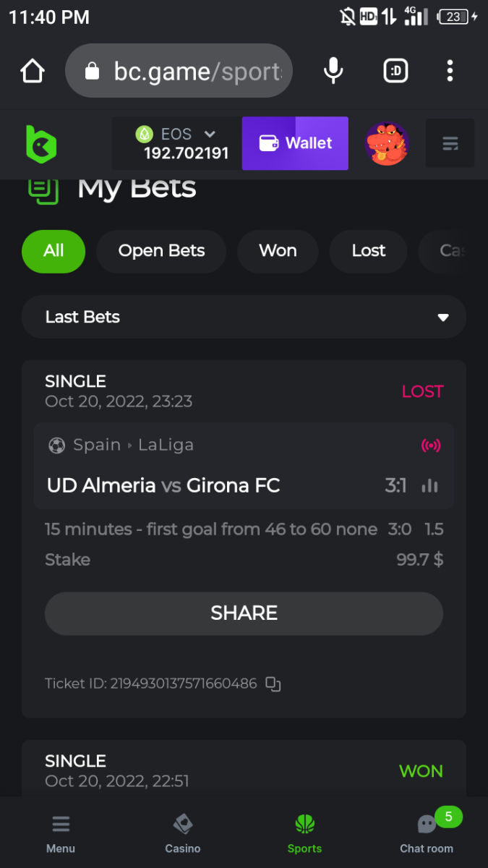
Task: Open the hamburger list icon in header
Action: [x=450, y=144]
